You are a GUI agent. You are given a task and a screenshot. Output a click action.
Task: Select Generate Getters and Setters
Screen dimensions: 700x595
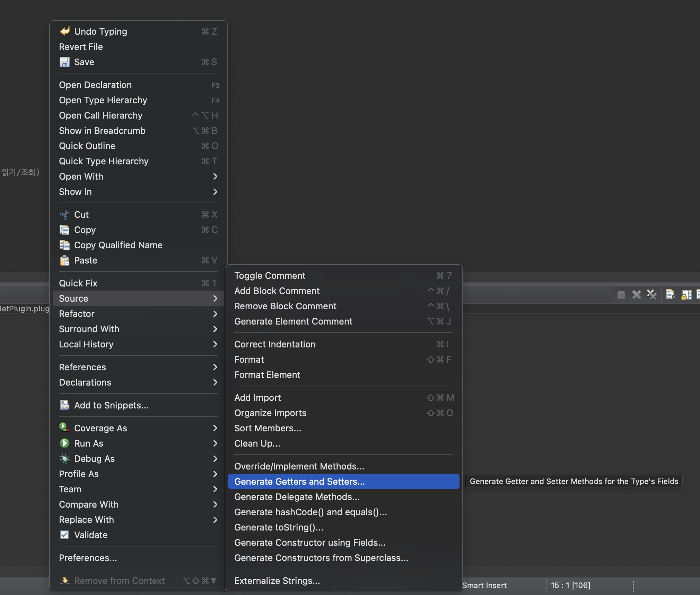[x=299, y=482]
